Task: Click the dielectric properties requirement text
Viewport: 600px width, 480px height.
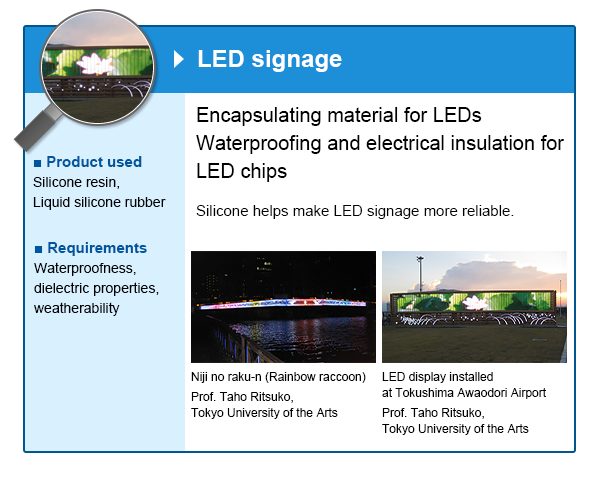Action: click(96, 289)
